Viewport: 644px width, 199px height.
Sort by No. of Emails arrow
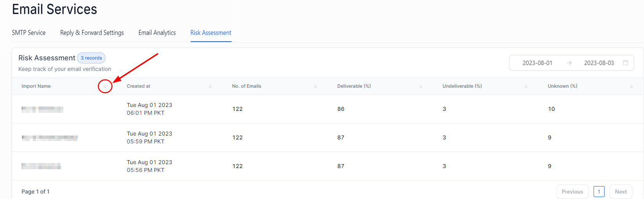[315, 86]
